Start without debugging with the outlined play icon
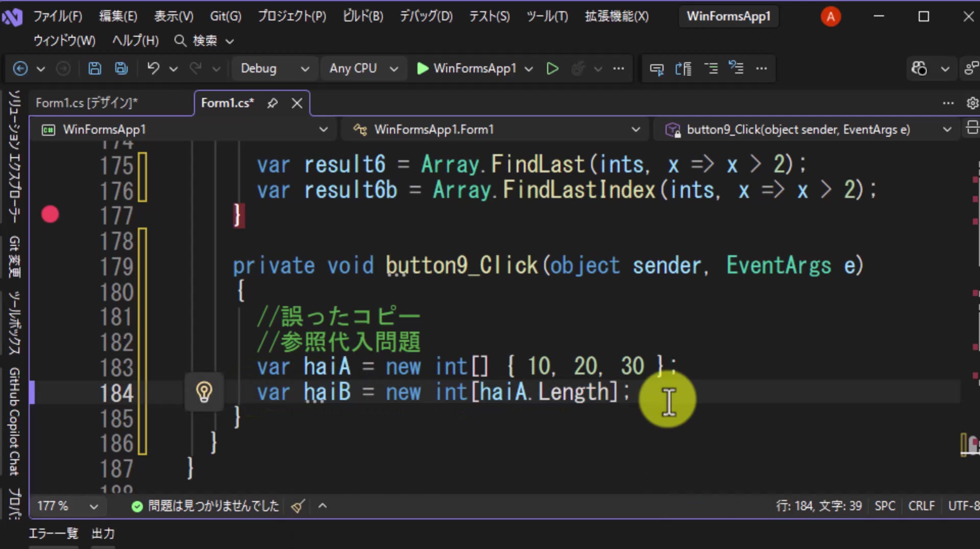The width and height of the screenshot is (980, 549). tap(552, 68)
